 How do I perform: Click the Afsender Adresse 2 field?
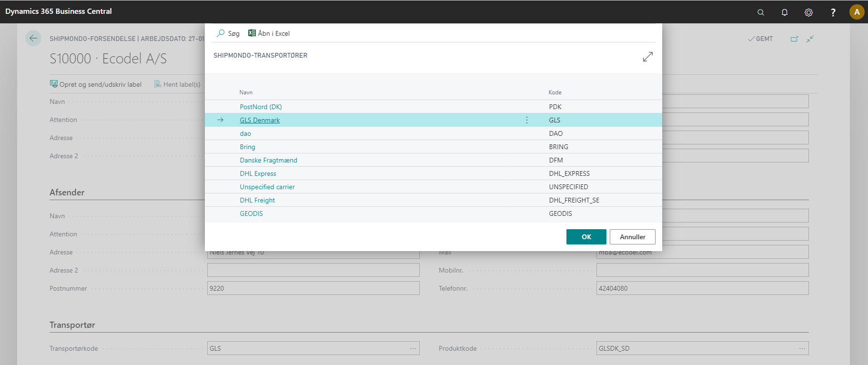313,270
